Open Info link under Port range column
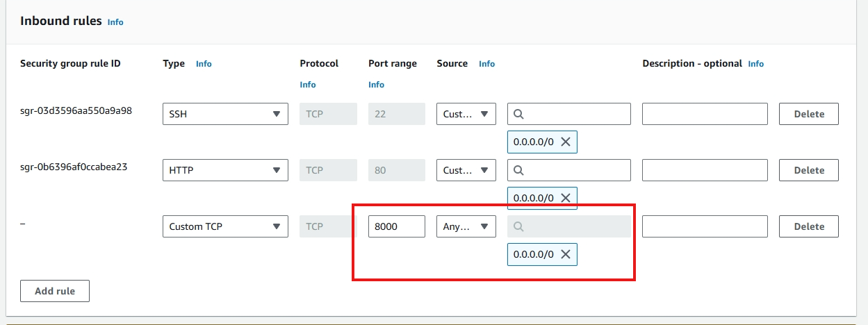868x325 pixels. 376,85
